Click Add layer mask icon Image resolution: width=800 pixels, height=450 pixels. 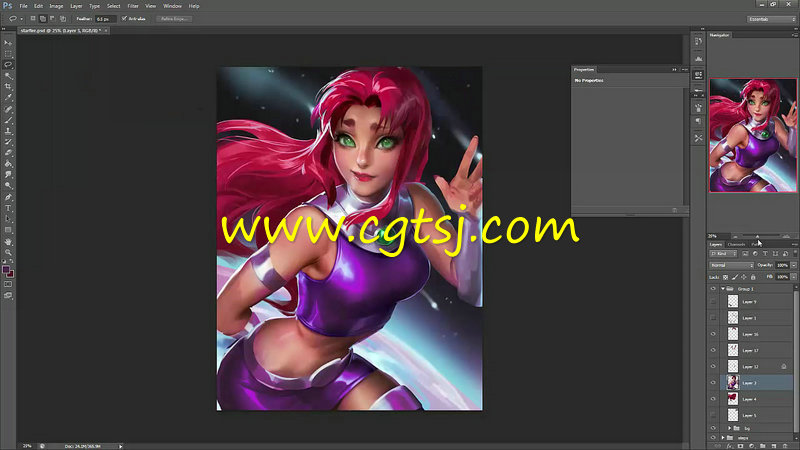740,446
